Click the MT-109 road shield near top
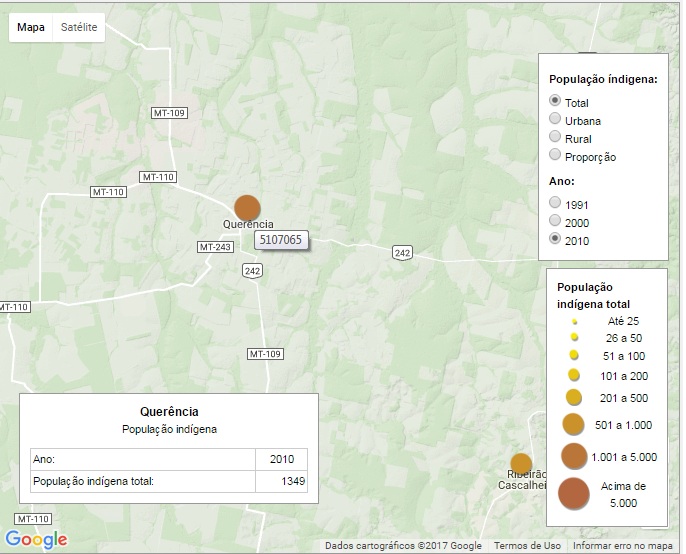The width and height of the screenshot is (686, 554). point(168,113)
